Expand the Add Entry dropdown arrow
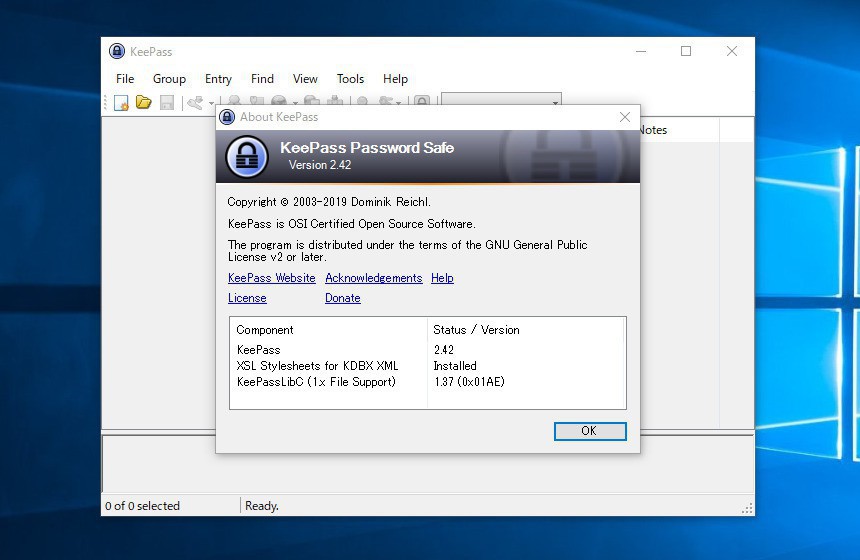Image resolution: width=860 pixels, height=560 pixels. (211, 104)
